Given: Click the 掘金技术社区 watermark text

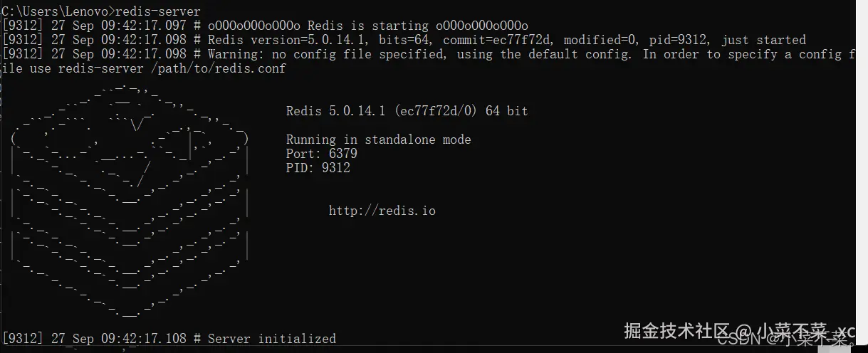Looking at the screenshot, I should [676, 331].
